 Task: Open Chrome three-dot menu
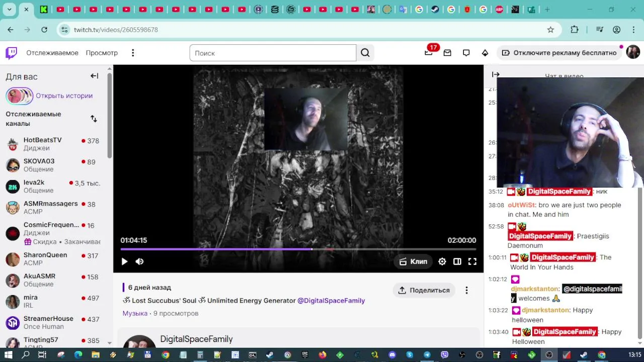pyautogui.click(x=633, y=30)
